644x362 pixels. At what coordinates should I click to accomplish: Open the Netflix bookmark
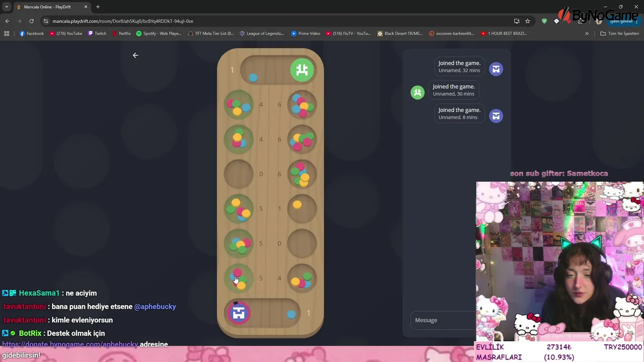(121, 34)
